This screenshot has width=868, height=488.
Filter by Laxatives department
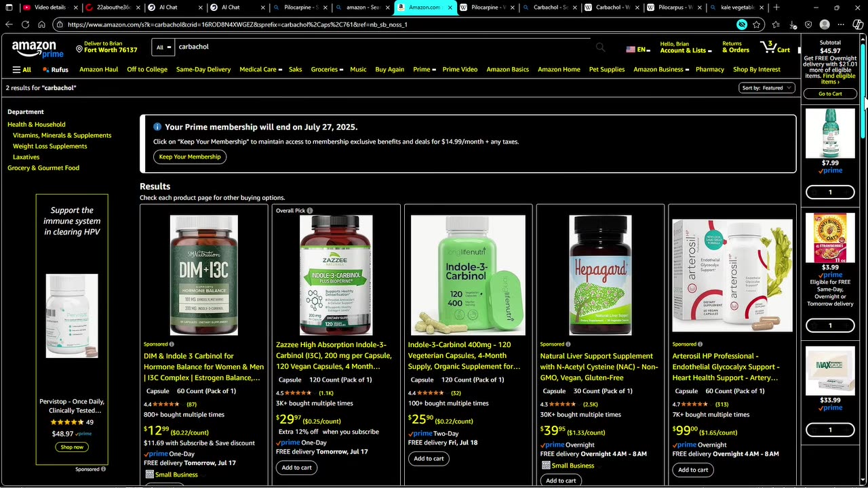pyautogui.click(x=26, y=157)
